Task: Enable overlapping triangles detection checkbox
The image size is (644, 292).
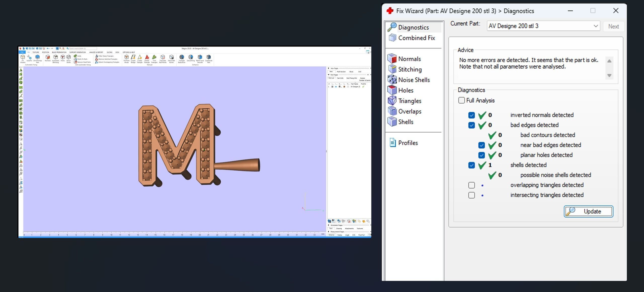Action: (471, 185)
